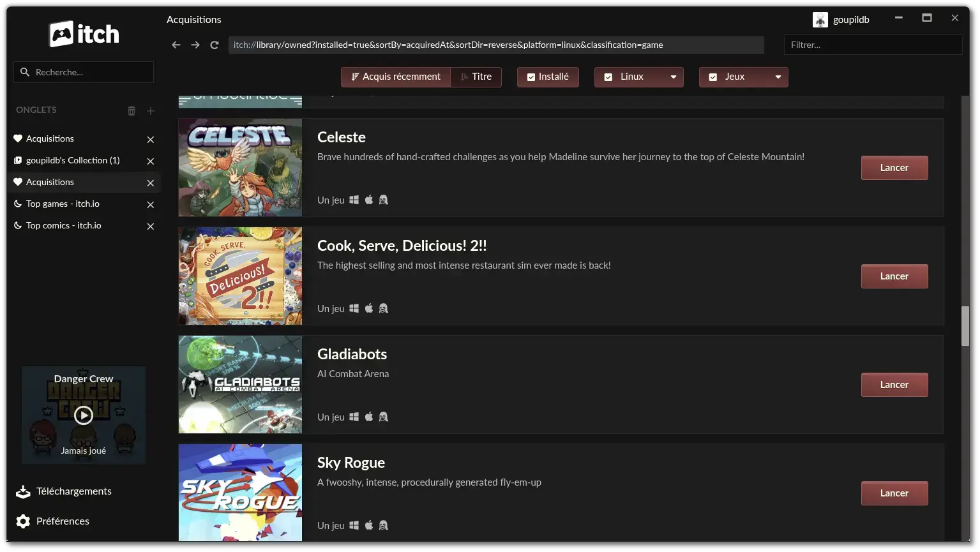This screenshot has height=552, width=980.
Task: Launch Cook, Serve, Delicious! 2!!
Action: pyautogui.click(x=894, y=276)
